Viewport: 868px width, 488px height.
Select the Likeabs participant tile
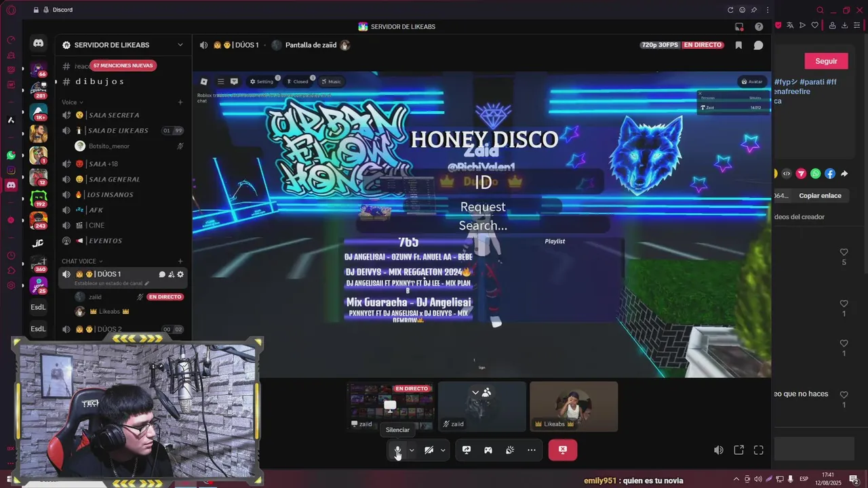574,406
